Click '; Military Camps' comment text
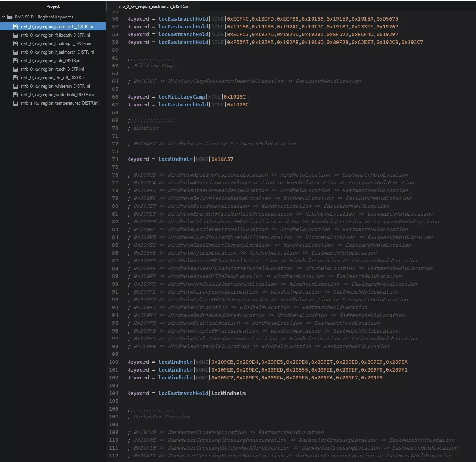The width and height of the screenshot is (476, 462). tap(152, 66)
